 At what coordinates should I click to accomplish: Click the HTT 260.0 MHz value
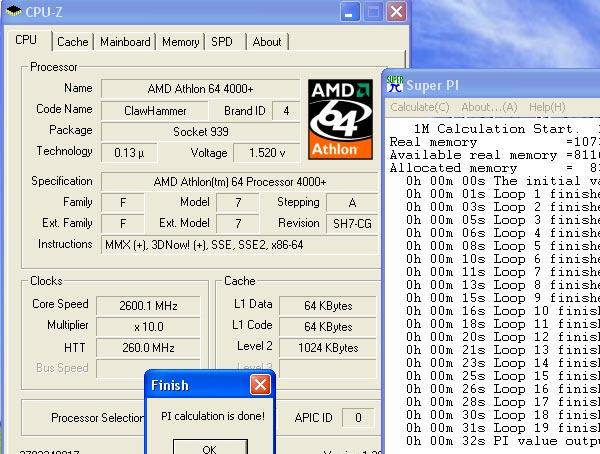coord(148,348)
